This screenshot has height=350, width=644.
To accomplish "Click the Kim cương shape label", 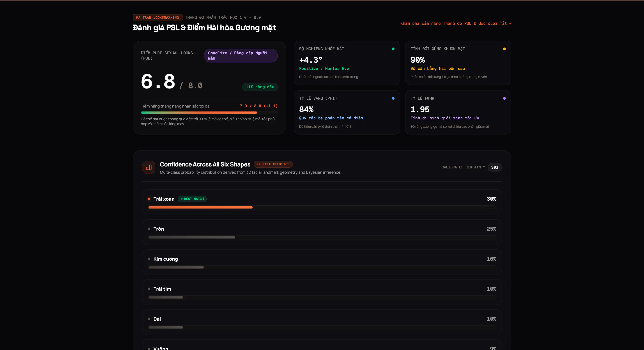I will point(166,259).
